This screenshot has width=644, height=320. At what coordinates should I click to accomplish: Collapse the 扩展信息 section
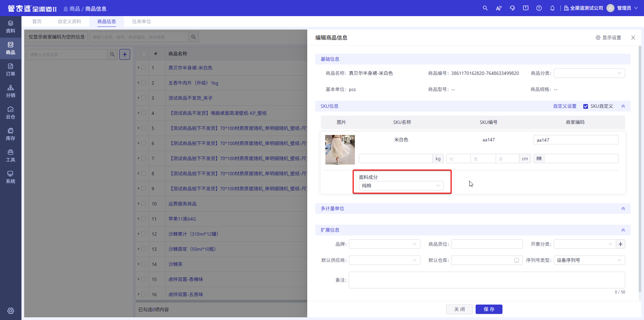coord(623,230)
